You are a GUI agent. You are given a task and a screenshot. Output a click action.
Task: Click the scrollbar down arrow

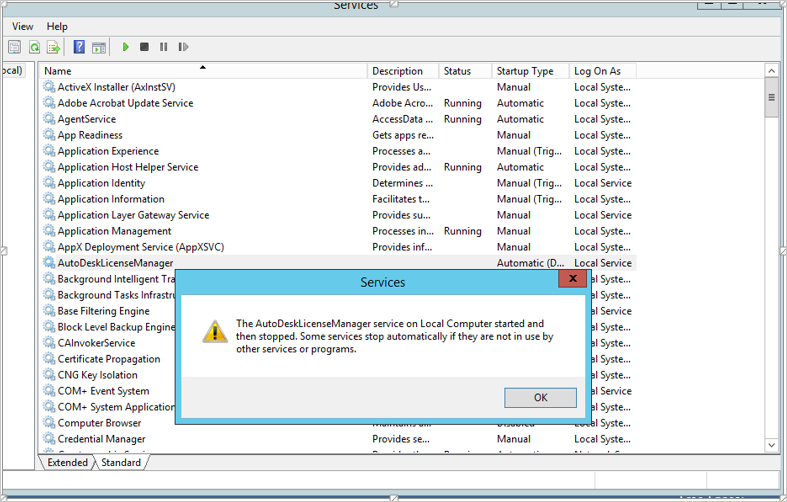(771, 445)
